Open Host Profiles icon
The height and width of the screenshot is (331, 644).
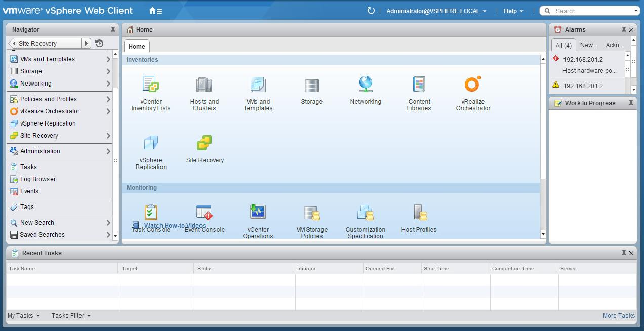(x=420, y=213)
